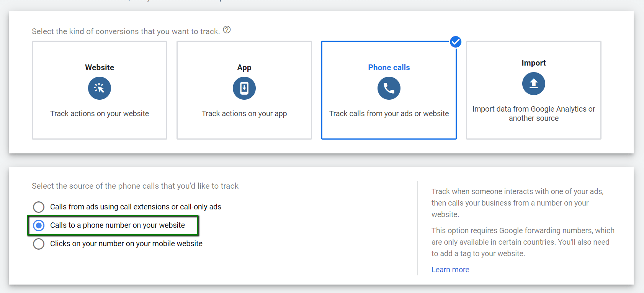Image resolution: width=644 pixels, height=293 pixels.
Task: Open the help question mark tooltip
Action: click(227, 30)
